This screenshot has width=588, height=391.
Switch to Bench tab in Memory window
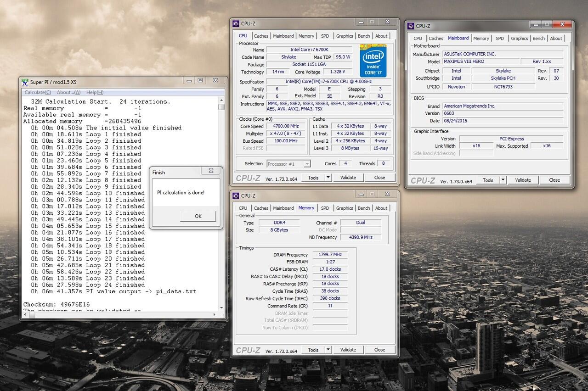pos(364,208)
